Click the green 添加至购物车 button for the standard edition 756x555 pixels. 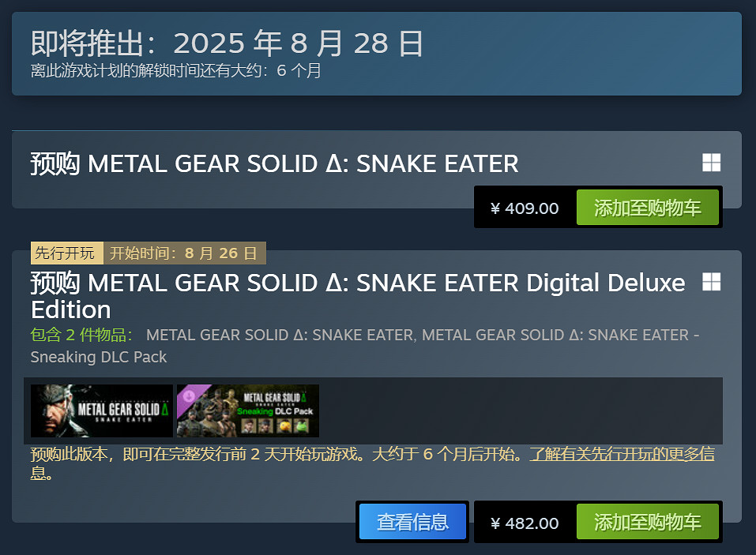click(648, 207)
